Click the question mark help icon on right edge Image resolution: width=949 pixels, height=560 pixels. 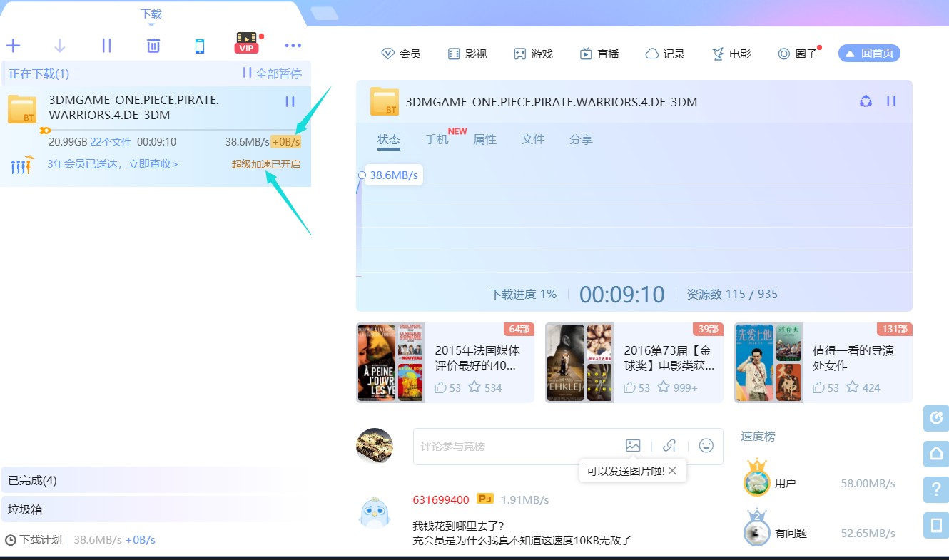point(935,489)
